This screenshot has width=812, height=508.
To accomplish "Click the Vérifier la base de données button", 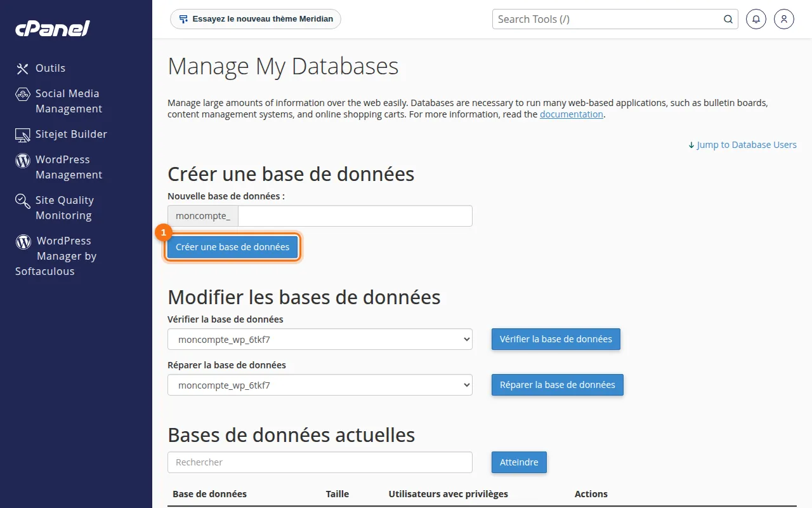I will pyautogui.click(x=556, y=339).
